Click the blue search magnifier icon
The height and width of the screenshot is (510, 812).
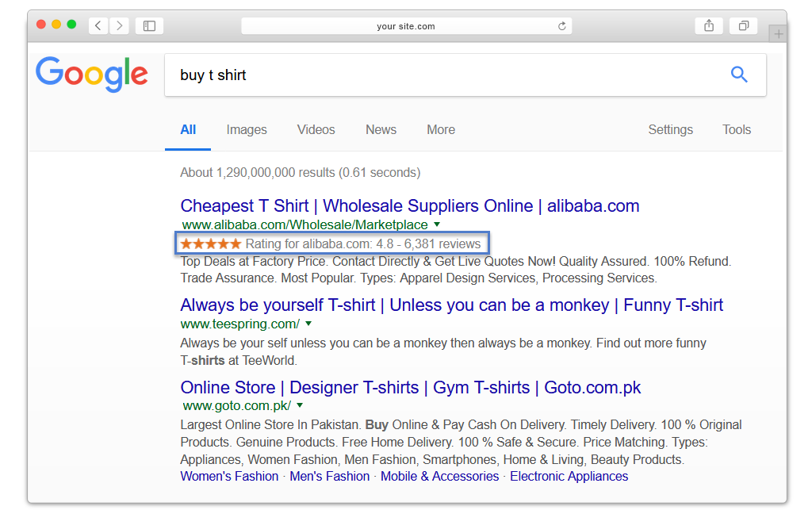(739, 75)
